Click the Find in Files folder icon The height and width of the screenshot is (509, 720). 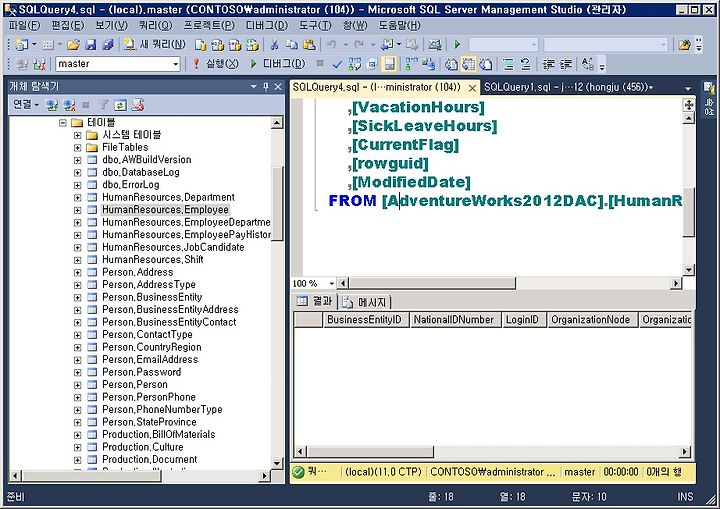click(x=684, y=45)
